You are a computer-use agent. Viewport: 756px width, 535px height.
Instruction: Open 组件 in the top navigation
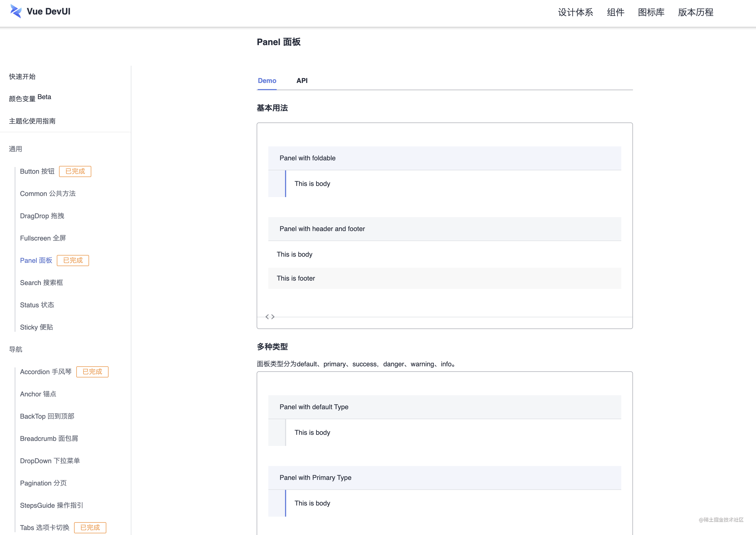616,13
